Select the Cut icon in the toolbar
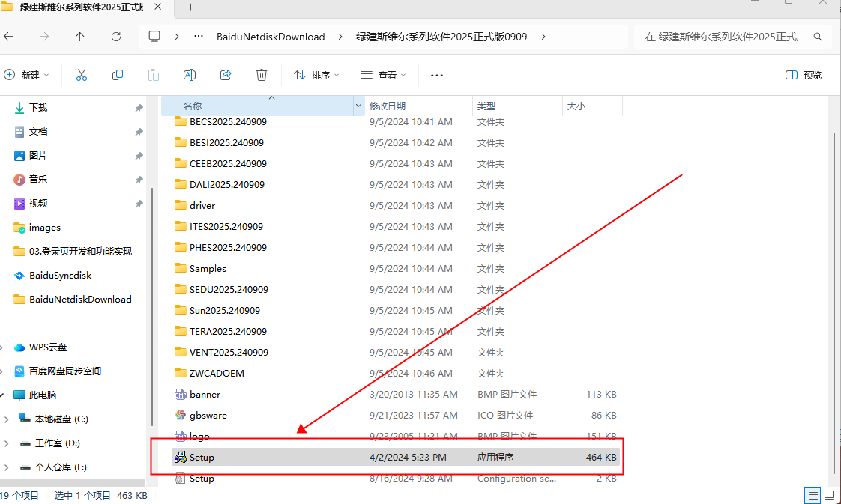 (x=82, y=75)
